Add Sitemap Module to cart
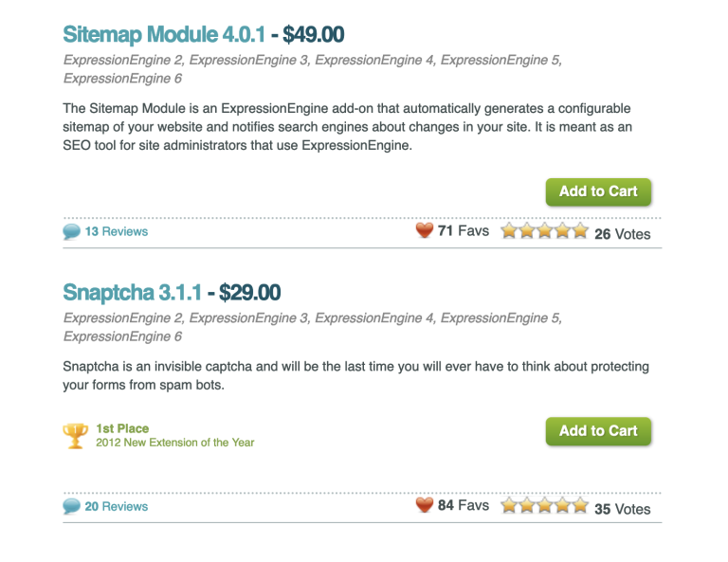Viewport: 728px width, 562px height. point(598,191)
